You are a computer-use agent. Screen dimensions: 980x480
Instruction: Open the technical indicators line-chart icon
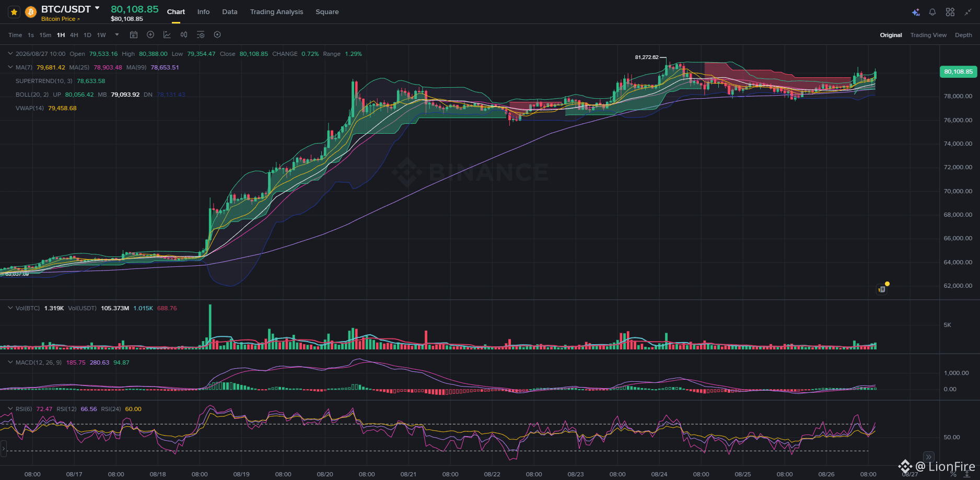point(167,34)
